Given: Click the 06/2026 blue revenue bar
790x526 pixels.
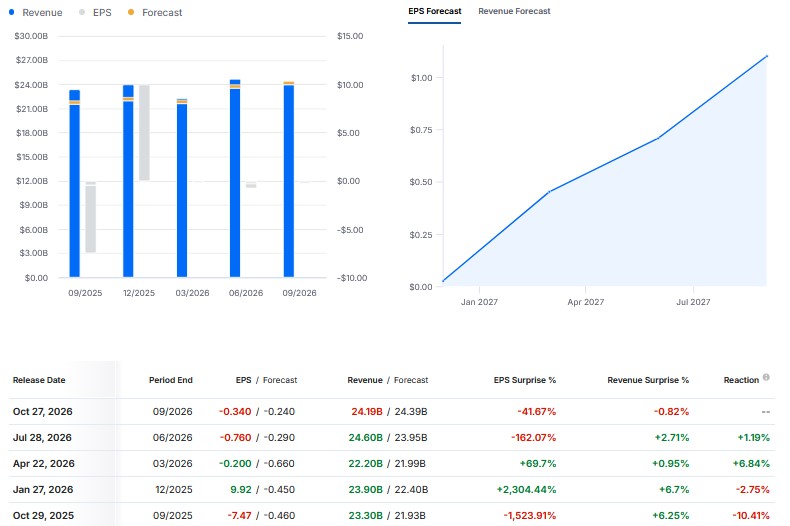Looking at the screenshot, I should coord(235,178).
